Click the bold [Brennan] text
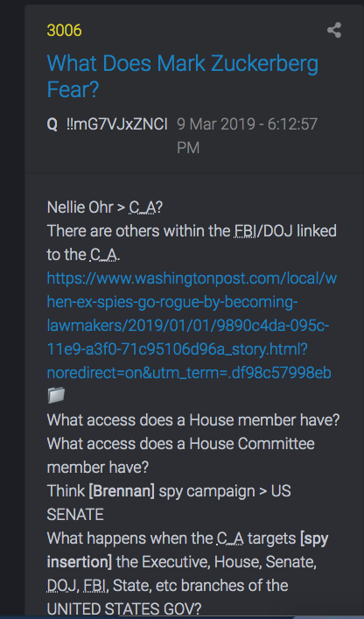This screenshot has width=364, height=619. click(x=122, y=491)
